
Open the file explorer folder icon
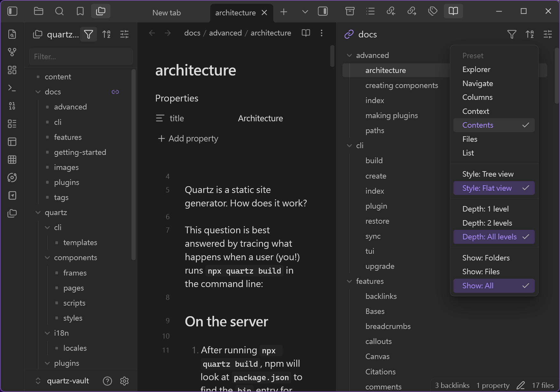[38, 12]
